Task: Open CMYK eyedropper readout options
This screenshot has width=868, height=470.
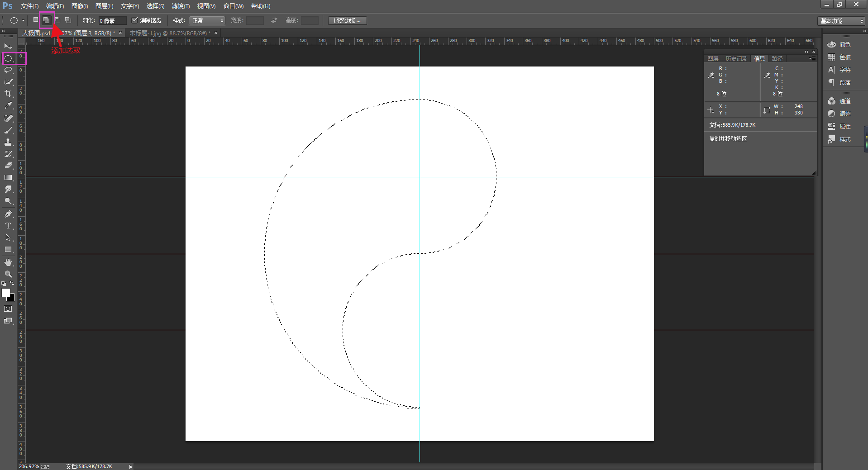Action: coord(767,76)
